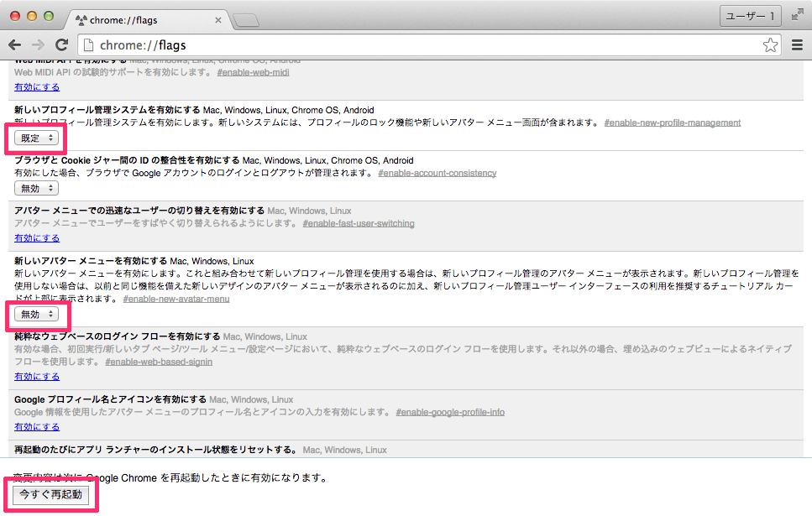
Task: Enable Web MIDI API via 有効にする link
Action: (37, 87)
